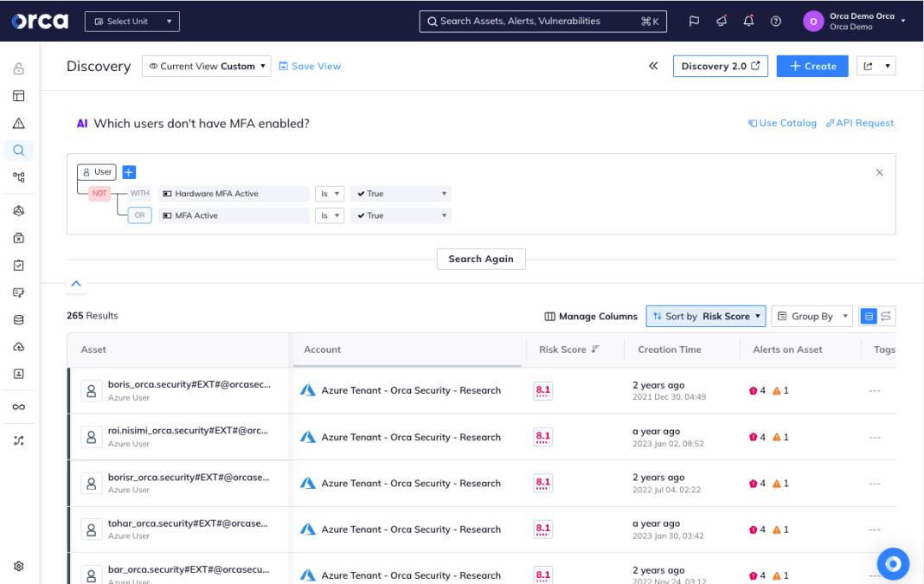This screenshot has height=584, width=924.
Task: Close the query builder with X
Action: 879,173
